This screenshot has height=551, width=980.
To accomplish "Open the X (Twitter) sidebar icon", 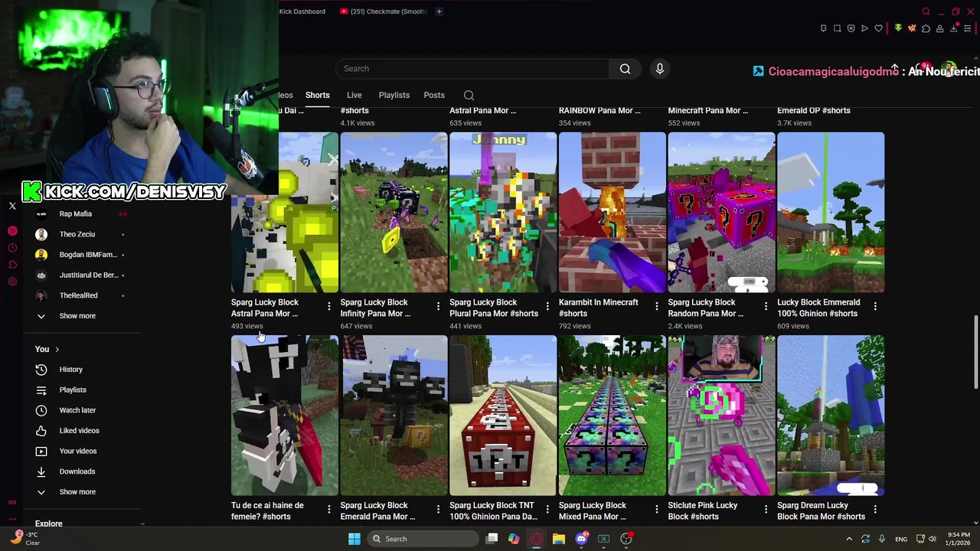I will (x=12, y=206).
